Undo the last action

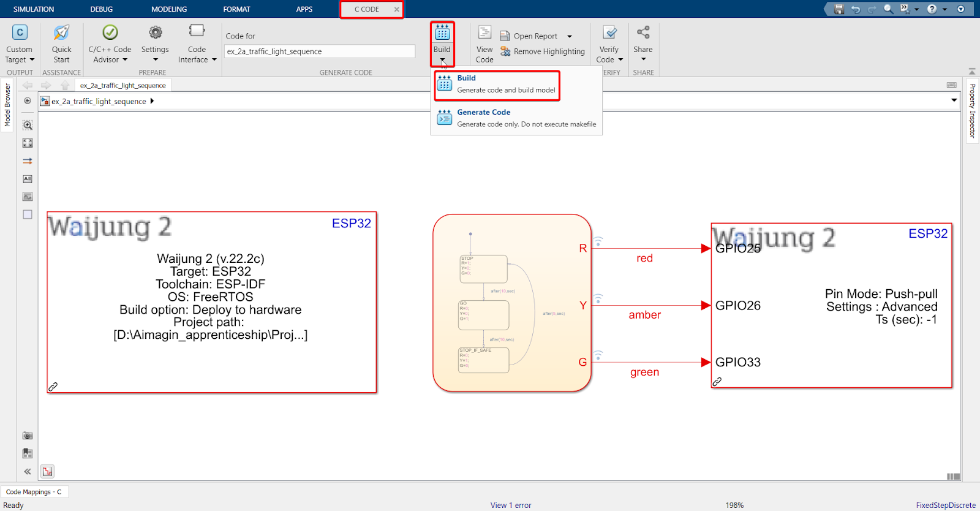pos(856,9)
